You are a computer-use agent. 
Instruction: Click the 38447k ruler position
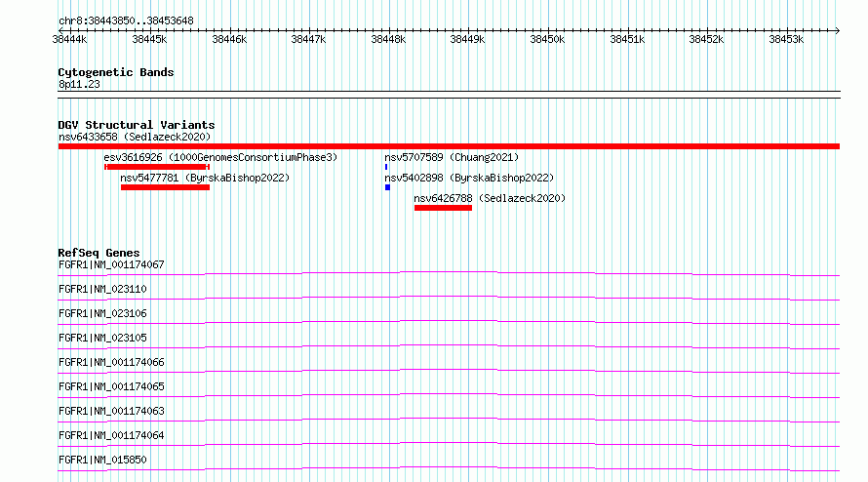tap(309, 39)
